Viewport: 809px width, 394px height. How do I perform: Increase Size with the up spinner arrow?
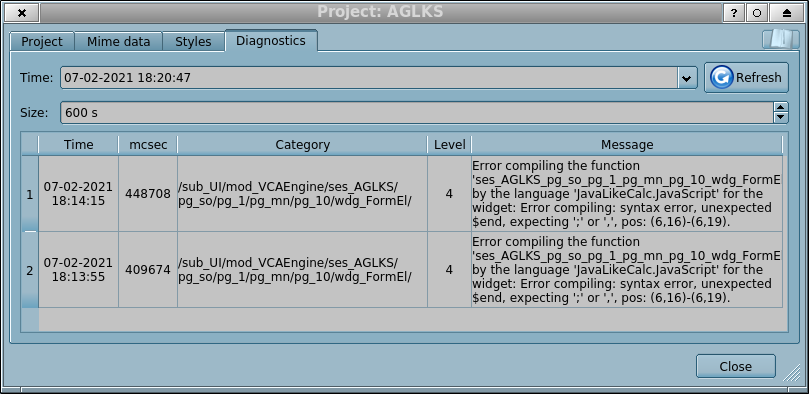click(x=781, y=107)
